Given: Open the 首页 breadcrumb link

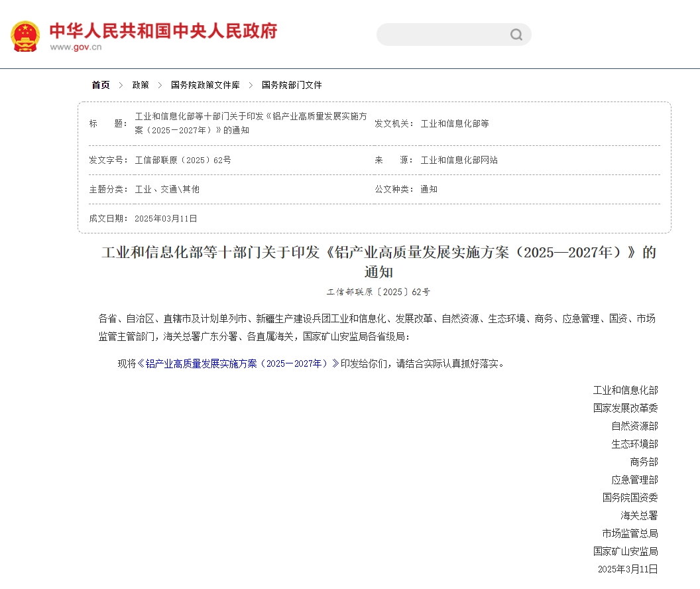Looking at the screenshot, I should 99,85.
